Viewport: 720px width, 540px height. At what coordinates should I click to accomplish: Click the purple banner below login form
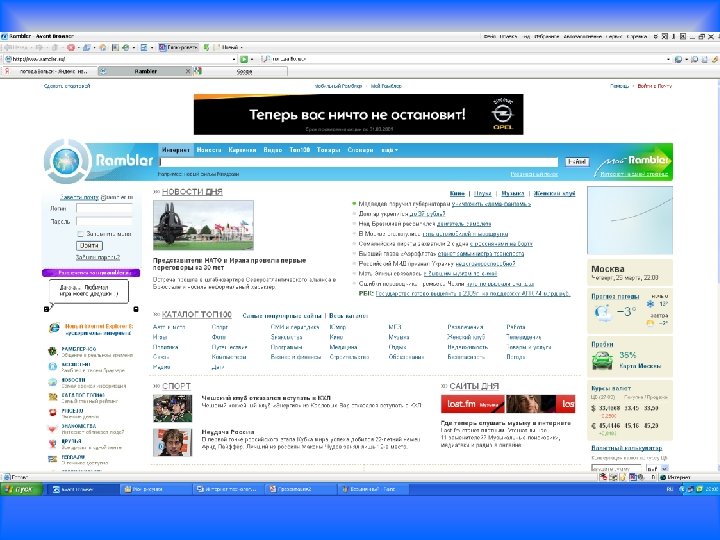pos(91,273)
